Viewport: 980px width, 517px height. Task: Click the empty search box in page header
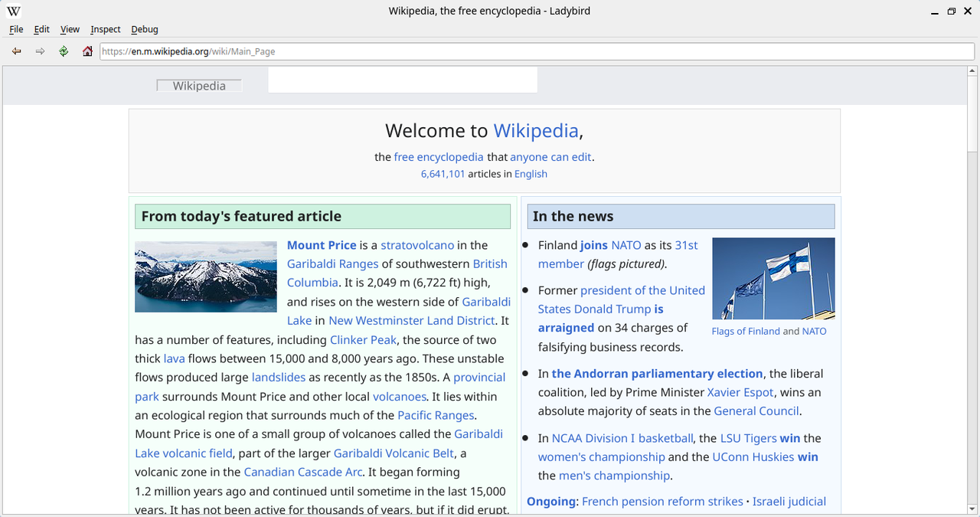point(403,80)
